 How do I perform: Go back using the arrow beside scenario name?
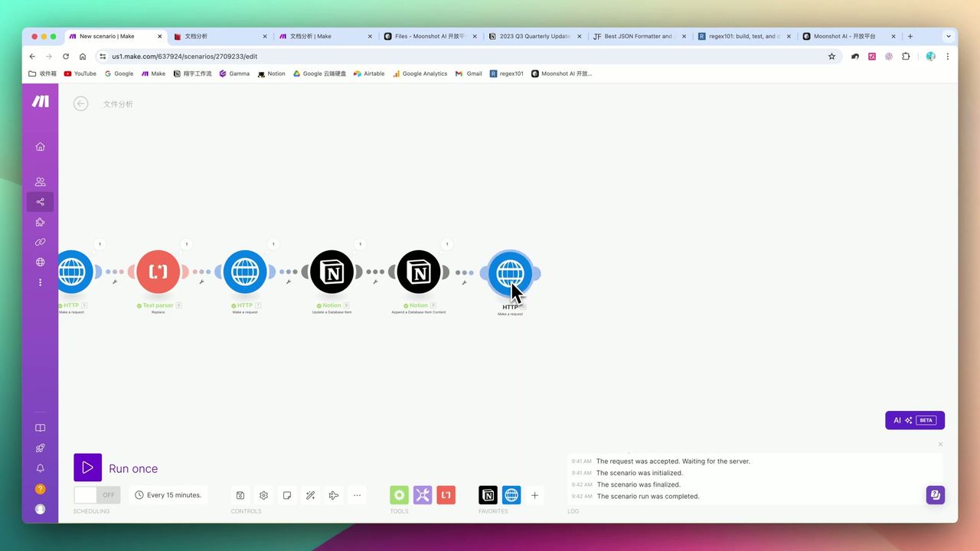[80, 104]
